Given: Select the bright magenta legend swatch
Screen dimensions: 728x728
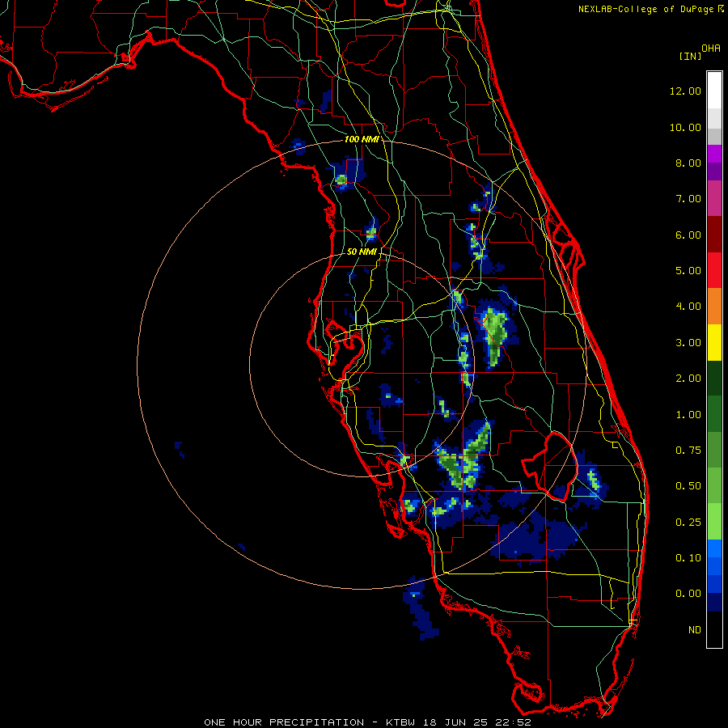Looking at the screenshot, I should 714,154.
